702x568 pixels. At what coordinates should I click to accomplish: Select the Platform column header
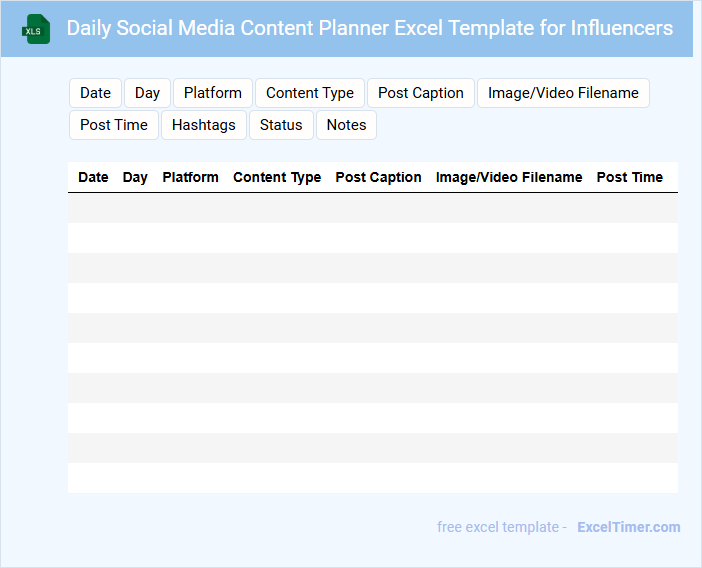[190, 177]
